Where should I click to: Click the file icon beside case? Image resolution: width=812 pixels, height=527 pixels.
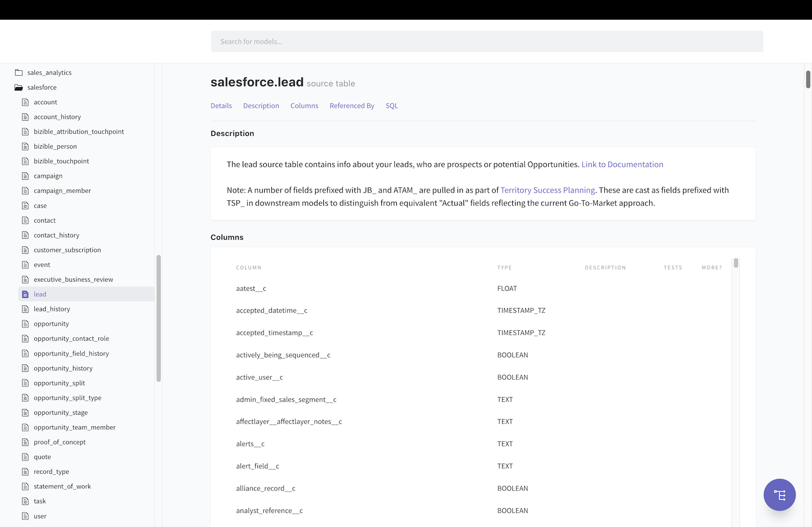coord(25,206)
